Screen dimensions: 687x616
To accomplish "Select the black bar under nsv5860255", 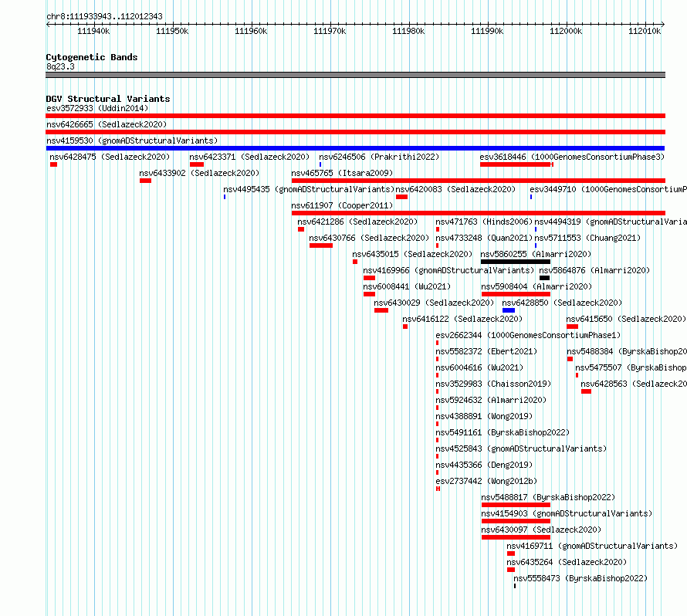I will click(x=516, y=262).
